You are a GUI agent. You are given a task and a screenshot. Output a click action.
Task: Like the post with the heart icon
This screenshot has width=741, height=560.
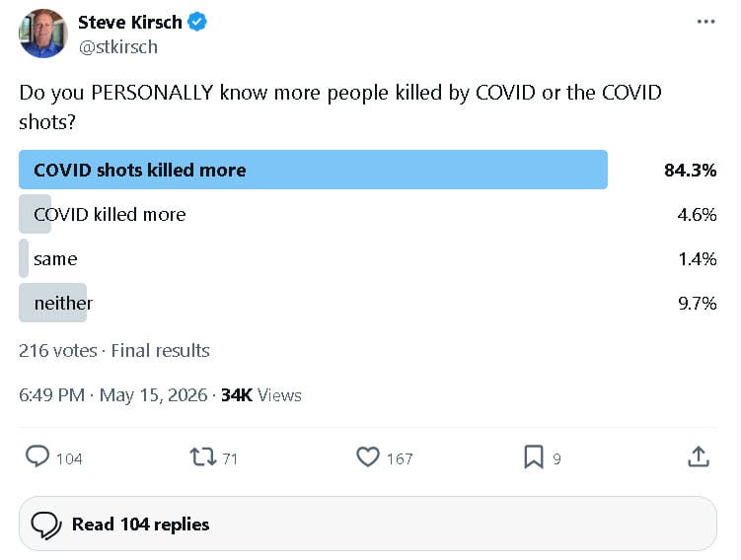coord(368,456)
